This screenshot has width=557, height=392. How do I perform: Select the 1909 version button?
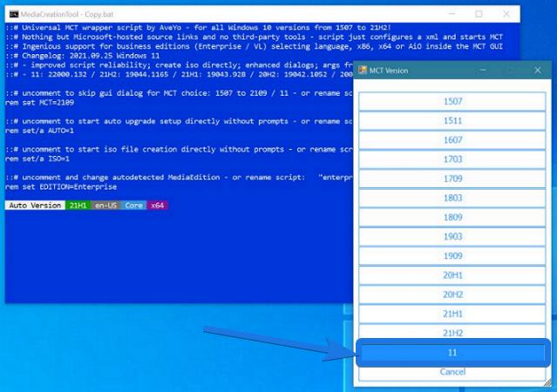coord(452,255)
